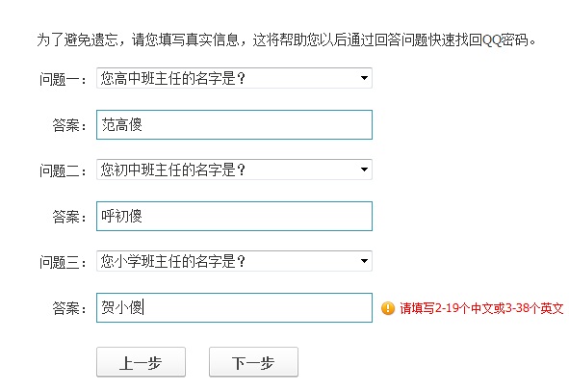Focus the answer field containing 贺小傻
The height and width of the screenshot is (392, 569).
[x=234, y=307]
